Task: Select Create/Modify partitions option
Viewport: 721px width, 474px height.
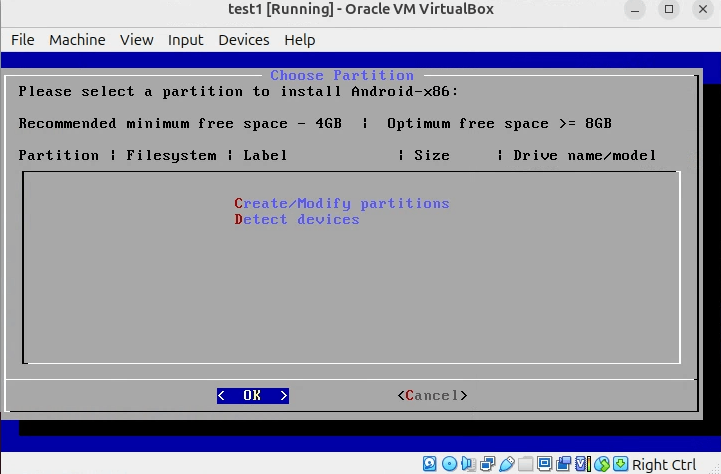Action: click(342, 203)
